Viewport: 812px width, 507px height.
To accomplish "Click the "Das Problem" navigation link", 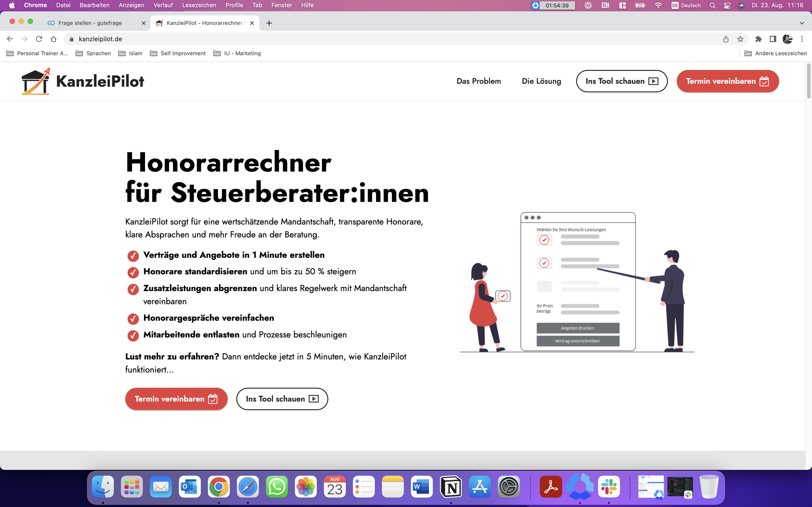I will (478, 81).
